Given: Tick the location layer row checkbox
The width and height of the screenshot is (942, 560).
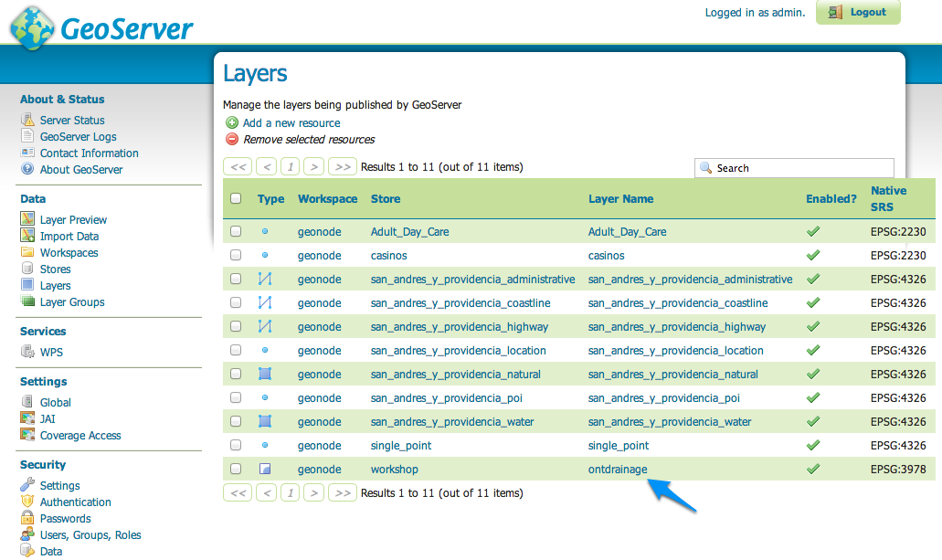Looking at the screenshot, I should tap(236, 350).
